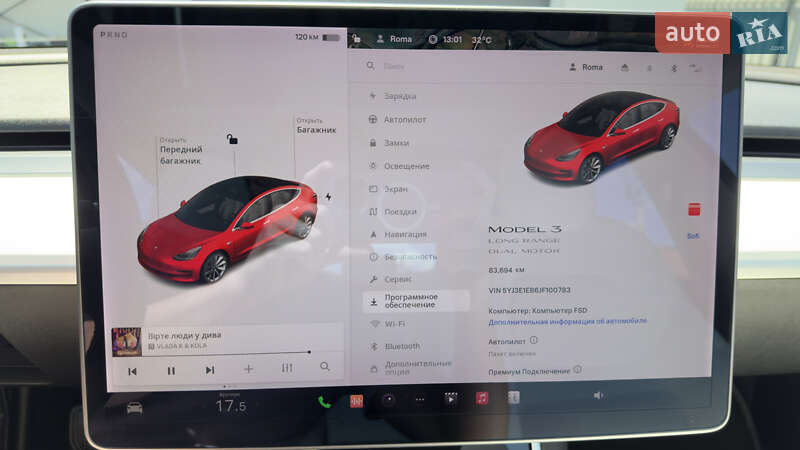The width and height of the screenshot is (800, 450).
Task: Open the Освещение settings menu
Action: [x=399, y=166]
